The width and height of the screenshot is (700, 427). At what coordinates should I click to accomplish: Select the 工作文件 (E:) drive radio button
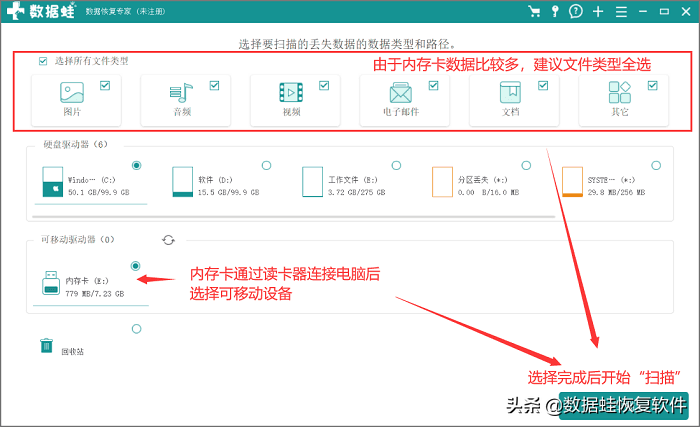[x=396, y=165]
